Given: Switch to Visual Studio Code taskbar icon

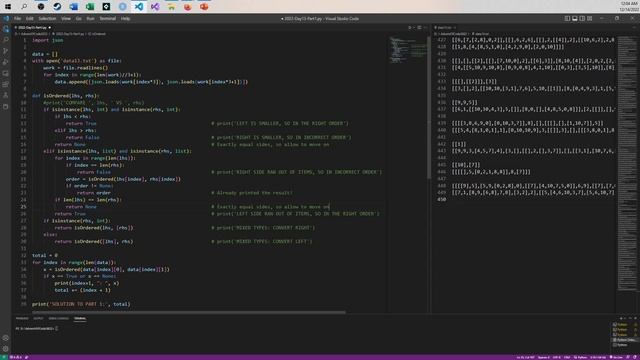Looking at the screenshot, I should 139,7.
